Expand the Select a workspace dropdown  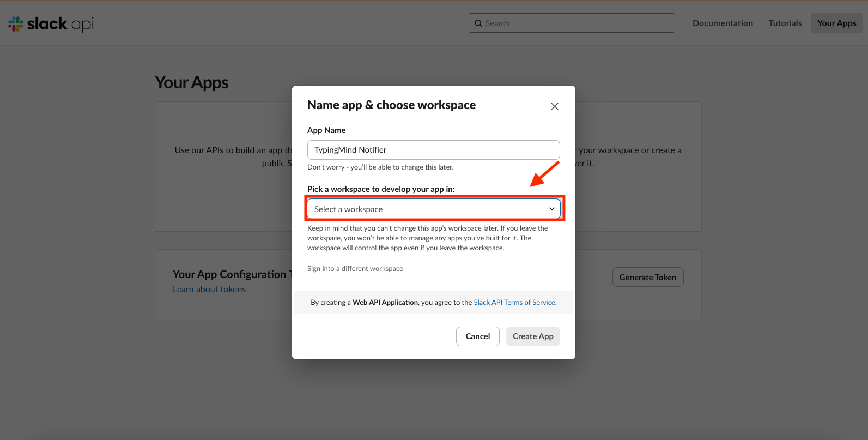pyautogui.click(x=434, y=209)
